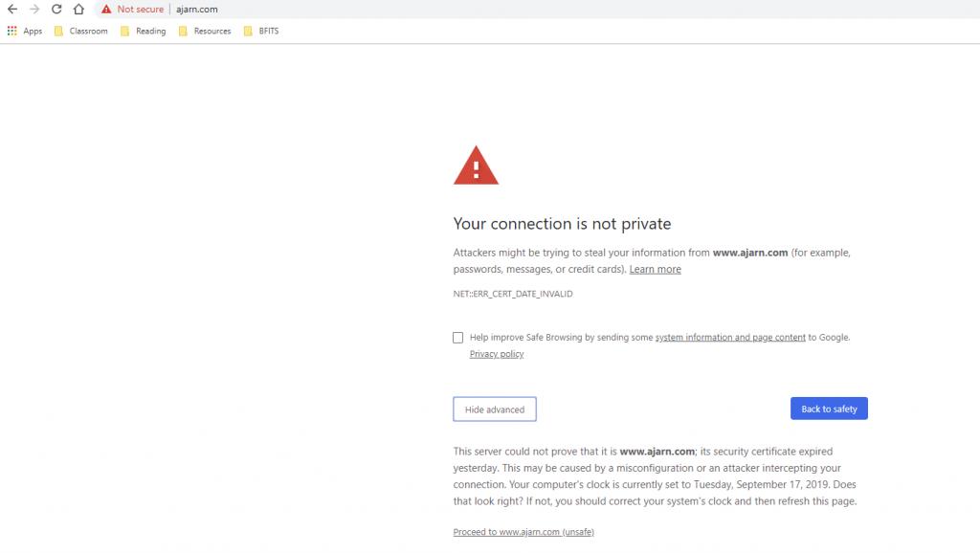980x553 pixels.
Task: Open the Reading bookmarks folder
Action: pyautogui.click(x=144, y=31)
